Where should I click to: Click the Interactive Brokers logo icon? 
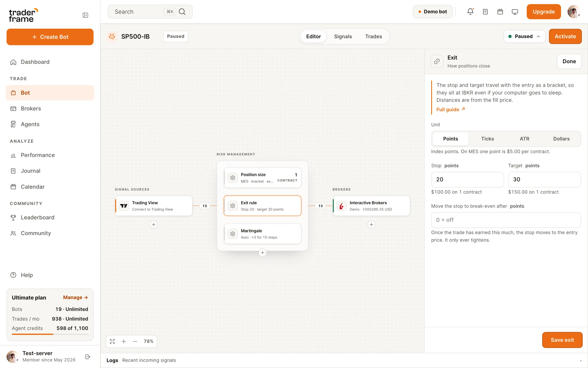point(341,206)
